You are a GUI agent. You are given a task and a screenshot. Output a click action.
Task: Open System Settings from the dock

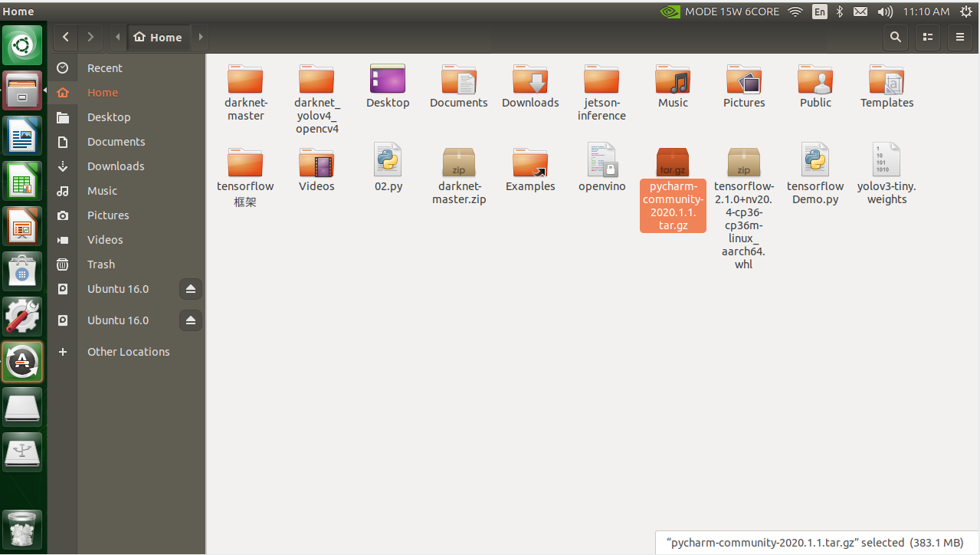click(23, 316)
